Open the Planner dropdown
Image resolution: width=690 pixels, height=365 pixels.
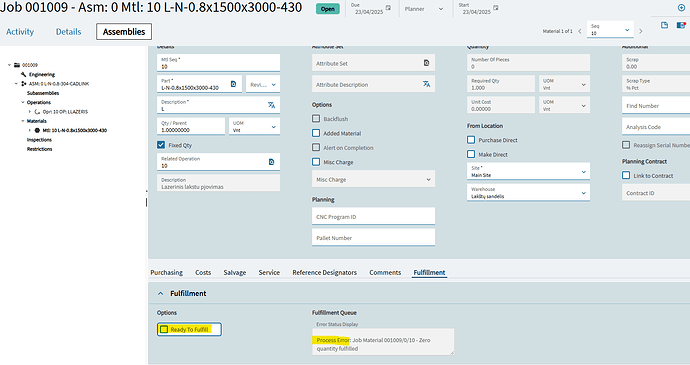[425, 9]
